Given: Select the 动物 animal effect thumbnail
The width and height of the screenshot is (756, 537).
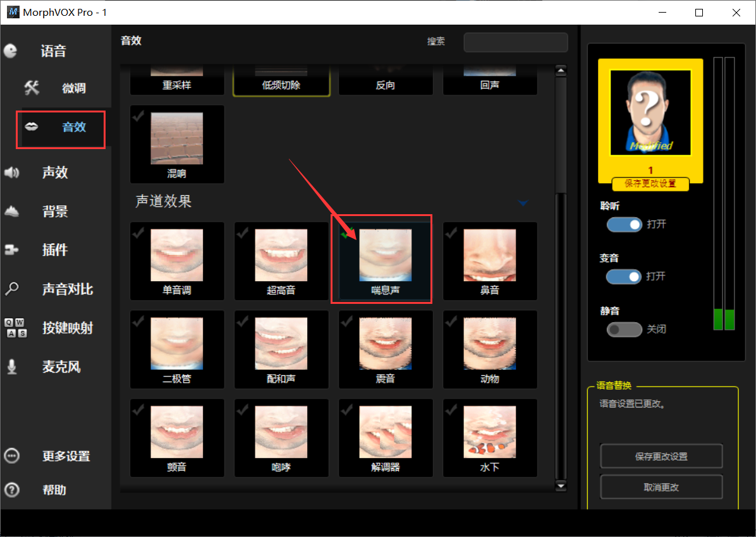Looking at the screenshot, I should tap(490, 343).
